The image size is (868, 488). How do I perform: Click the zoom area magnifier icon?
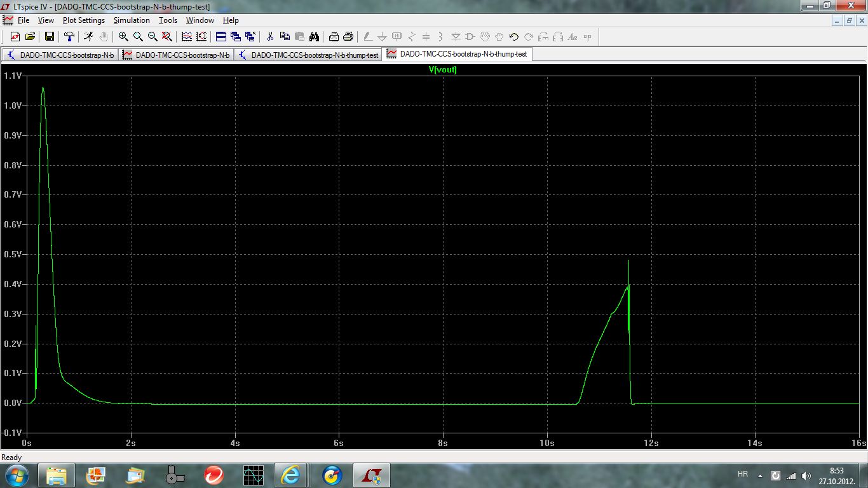[138, 37]
